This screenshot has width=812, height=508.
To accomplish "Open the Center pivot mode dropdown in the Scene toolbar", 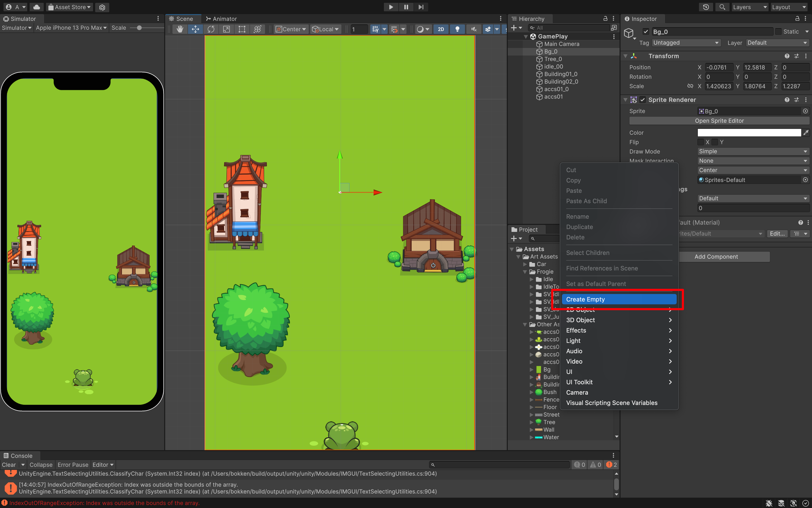I will click(291, 29).
